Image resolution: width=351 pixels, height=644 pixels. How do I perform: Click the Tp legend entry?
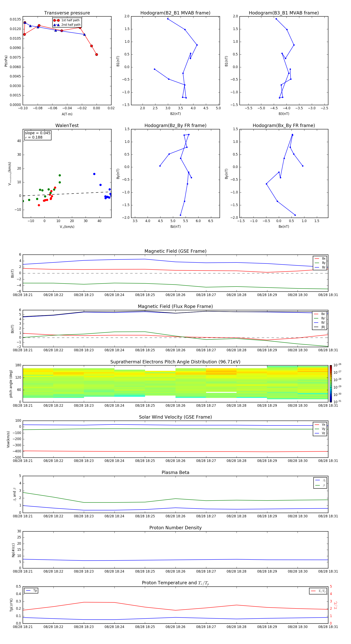[31, 591]
